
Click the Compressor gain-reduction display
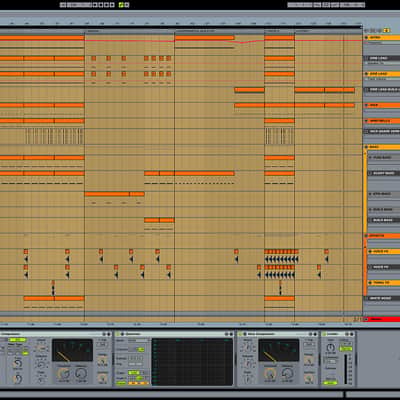(x=72, y=350)
